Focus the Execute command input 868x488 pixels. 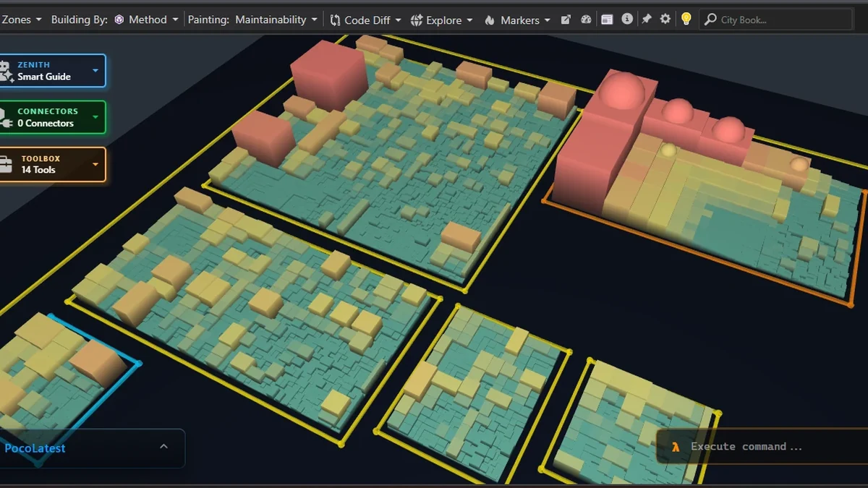click(x=763, y=447)
